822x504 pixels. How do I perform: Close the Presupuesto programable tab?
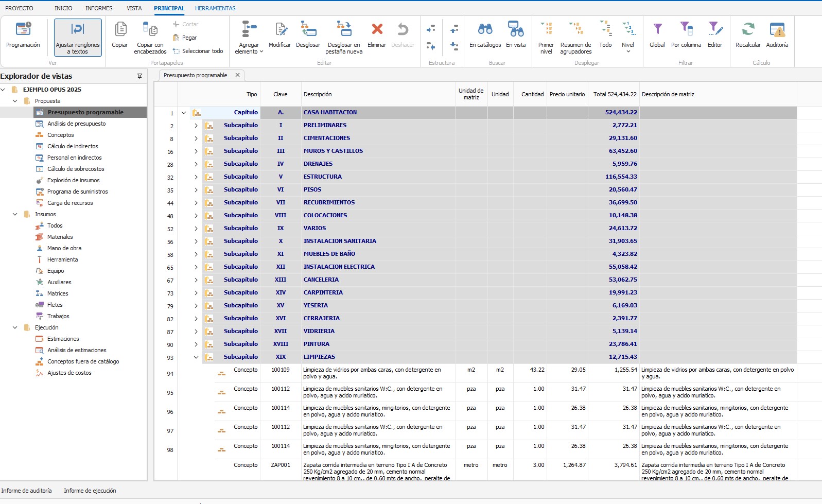(x=237, y=75)
